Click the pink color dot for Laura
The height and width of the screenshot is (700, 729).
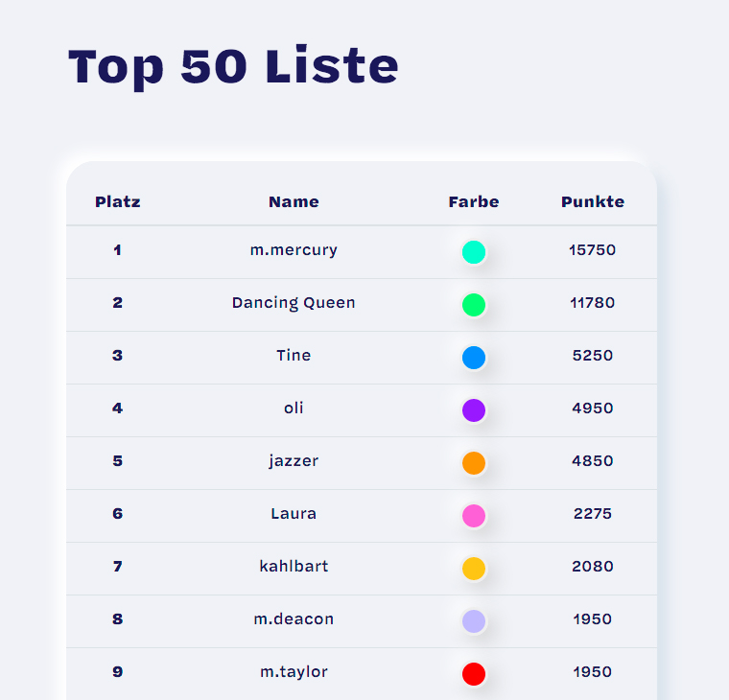[x=474, y=516]
